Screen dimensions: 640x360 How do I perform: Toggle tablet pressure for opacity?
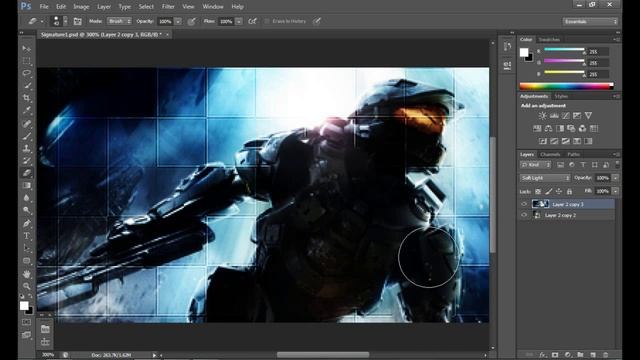(x=191, y=21)
